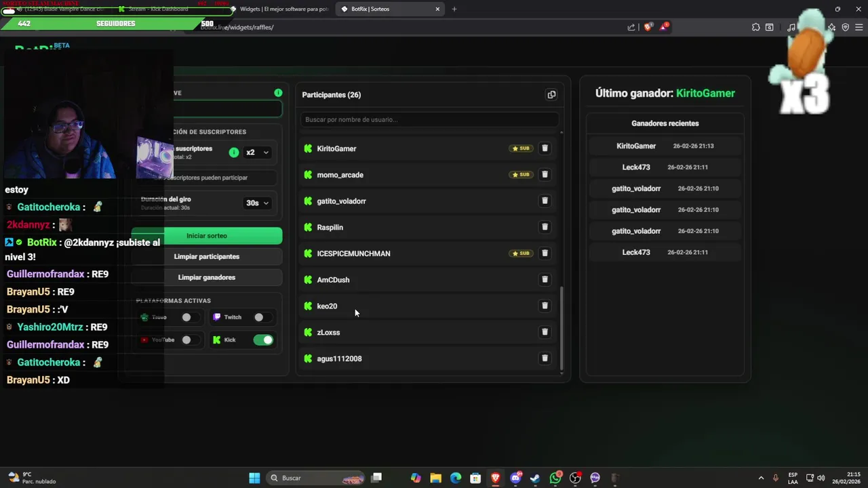Open Steam from taskbar
The width and height of the screenshot is (868, 488).
click(x=536, y=478)
